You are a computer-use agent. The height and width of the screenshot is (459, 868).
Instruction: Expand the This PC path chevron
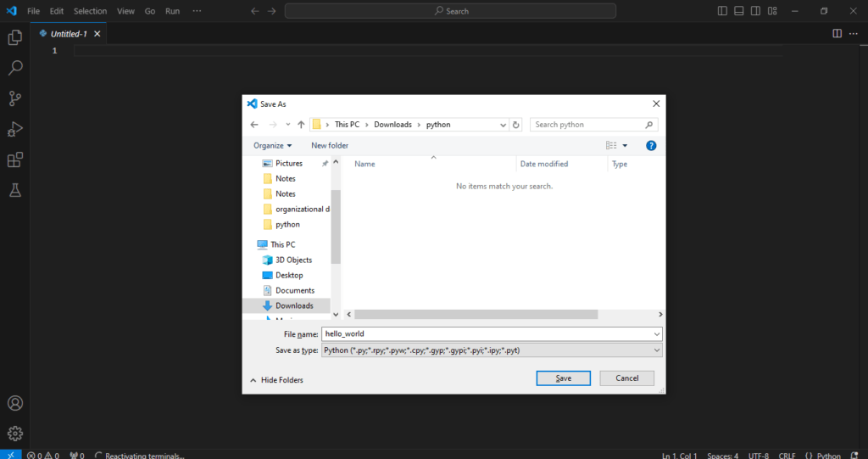pyautogui.click(x=366, y=125)
